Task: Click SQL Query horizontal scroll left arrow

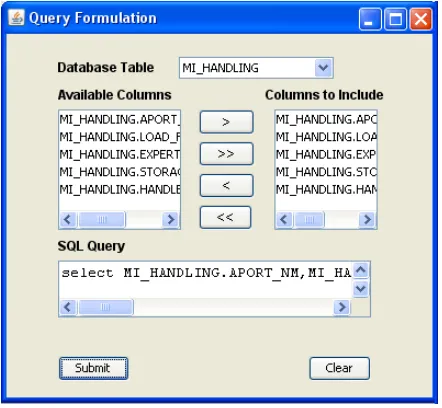Action: coord(68,307)
